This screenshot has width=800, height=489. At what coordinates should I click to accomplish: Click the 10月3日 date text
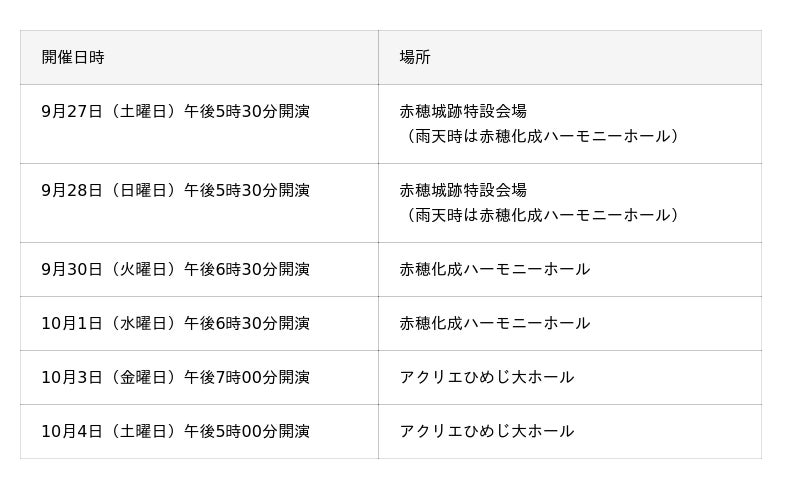tap(72, 377)
